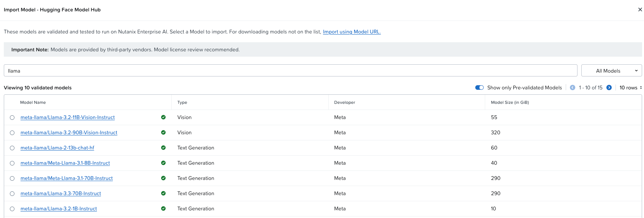Viewport: 644px width, 218px height.
Task: Change the 10 rows per page selector
Action: tap(630, 88)
